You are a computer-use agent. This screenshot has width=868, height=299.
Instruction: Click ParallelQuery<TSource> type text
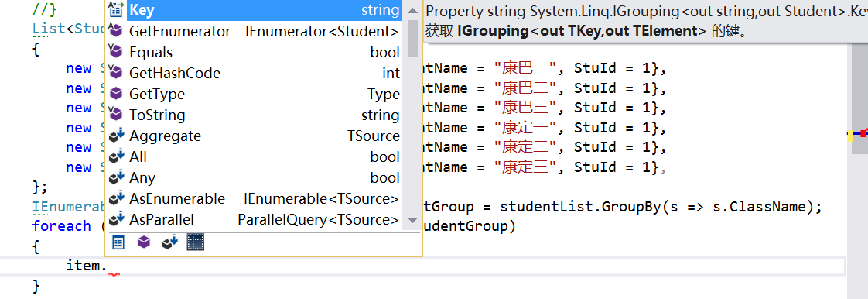(x=318, y=220)
